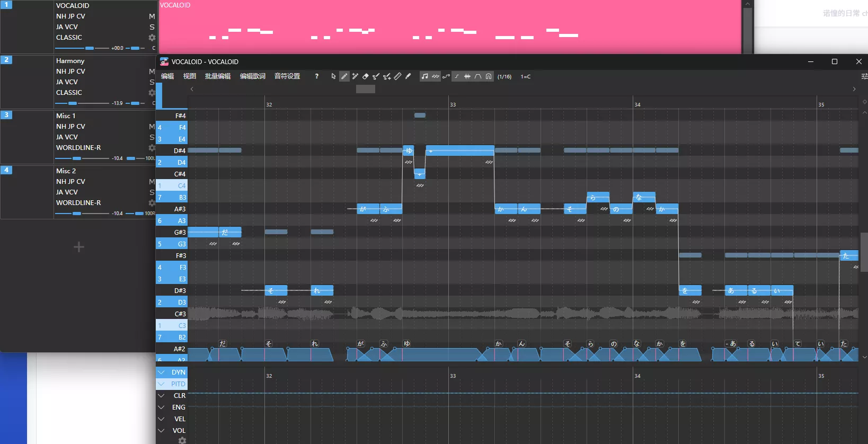Click the VOCALOID singer name on track 1
Viewport: 868px width, 444px height.
pyautogui.click(x=73, y=6)
